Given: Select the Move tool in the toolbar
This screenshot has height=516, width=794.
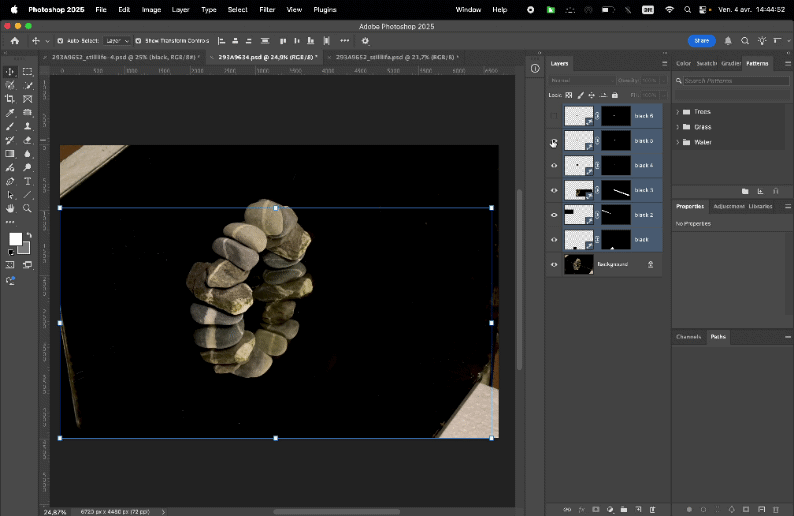Looking at the screenshot, I should pyautogui.click(x=10, y=72).
